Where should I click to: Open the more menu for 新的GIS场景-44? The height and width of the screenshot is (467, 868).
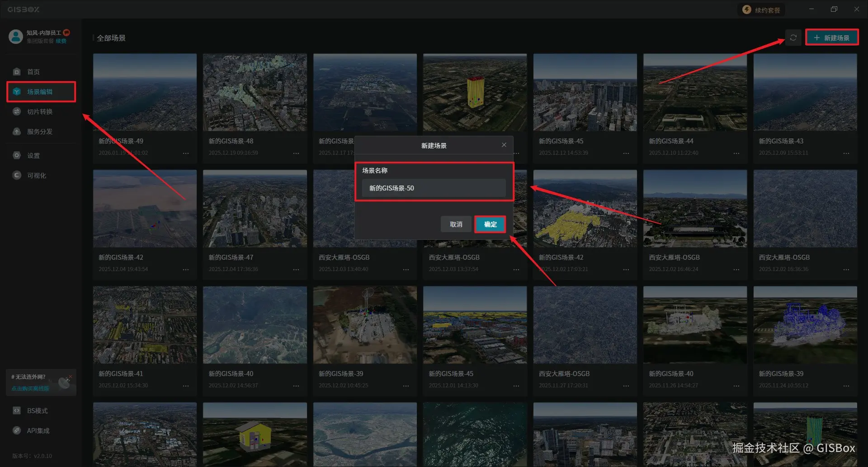tap(736, 153)
